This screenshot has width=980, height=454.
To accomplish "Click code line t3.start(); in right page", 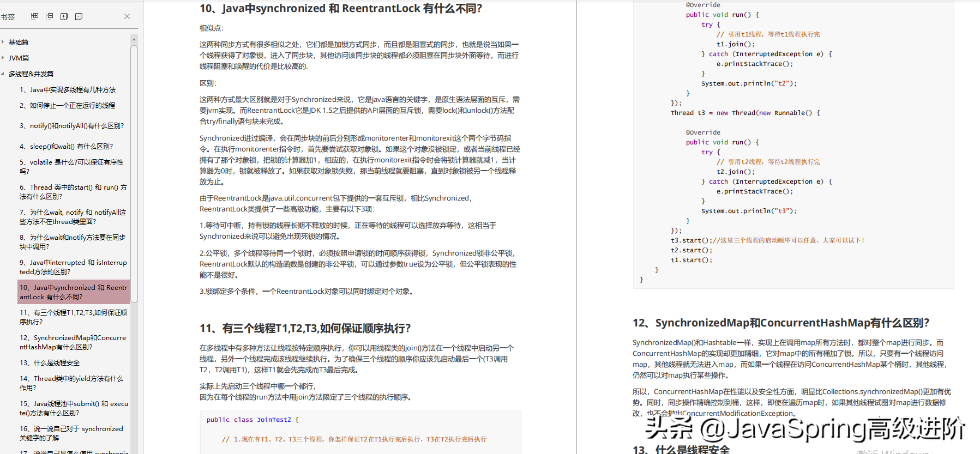I will coord(691,240).
